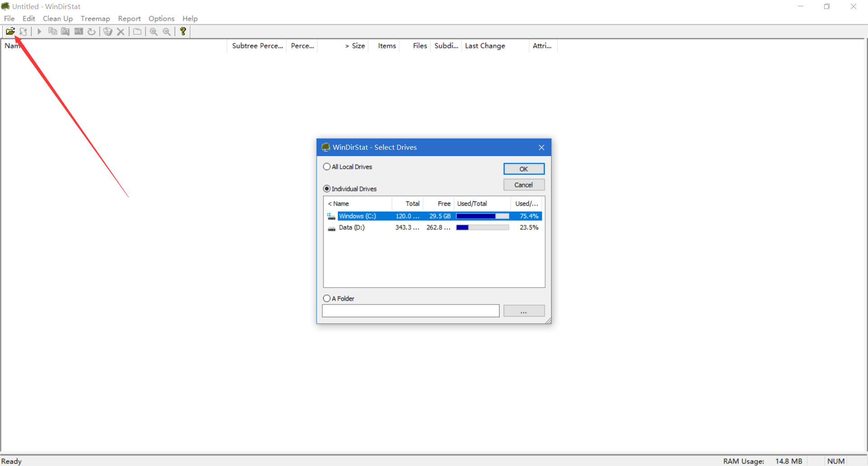Click the Copy Path toolbar icon
This screenshot has width=868, height=466.
tap(52, 31)
